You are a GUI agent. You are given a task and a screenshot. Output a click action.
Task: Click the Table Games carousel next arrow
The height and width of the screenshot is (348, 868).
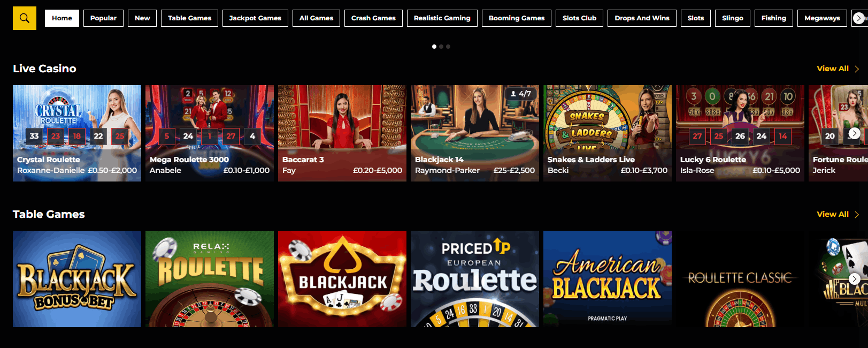point(855,279)
